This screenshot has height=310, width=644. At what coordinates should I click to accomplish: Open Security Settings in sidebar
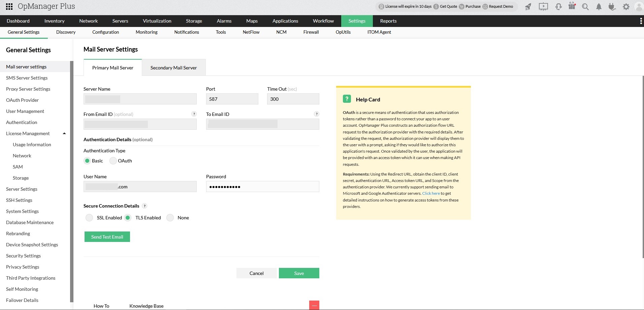(24, 256)
